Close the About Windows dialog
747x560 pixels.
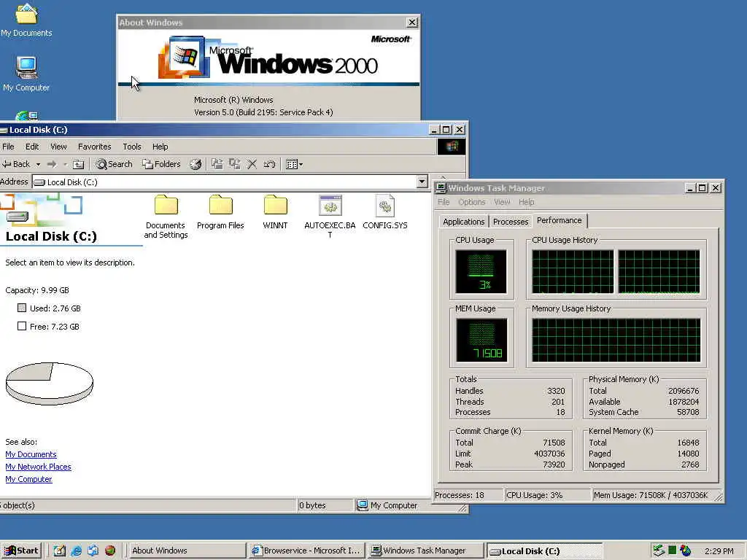[412, 23]
